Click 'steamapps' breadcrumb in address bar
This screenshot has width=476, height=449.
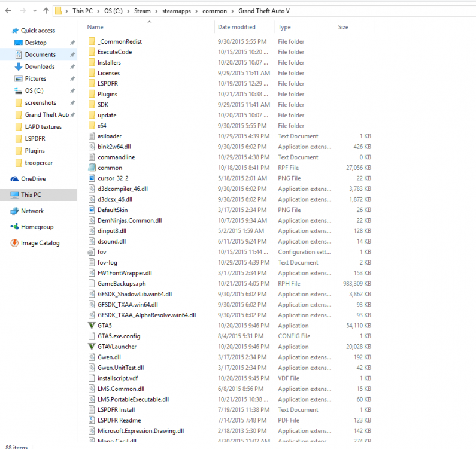(x=177, y=11)
